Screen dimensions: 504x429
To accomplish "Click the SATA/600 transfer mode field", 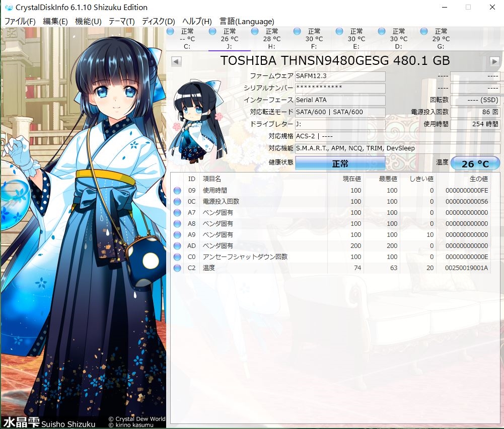I will pos(340,112).
